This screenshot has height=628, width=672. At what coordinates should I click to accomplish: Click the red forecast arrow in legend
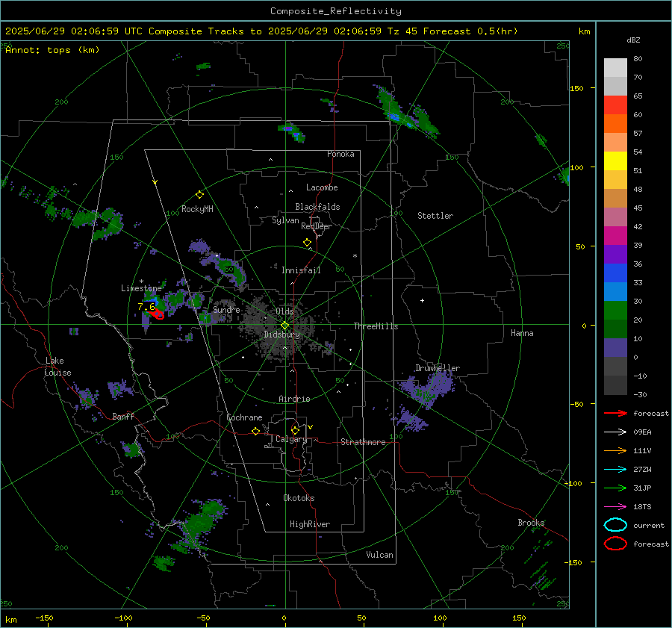click(x=615, y=413)
